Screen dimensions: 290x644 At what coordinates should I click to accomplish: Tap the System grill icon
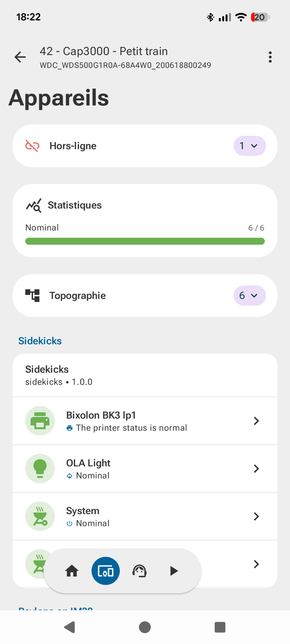pyautogui.click(x=40, y=516)
